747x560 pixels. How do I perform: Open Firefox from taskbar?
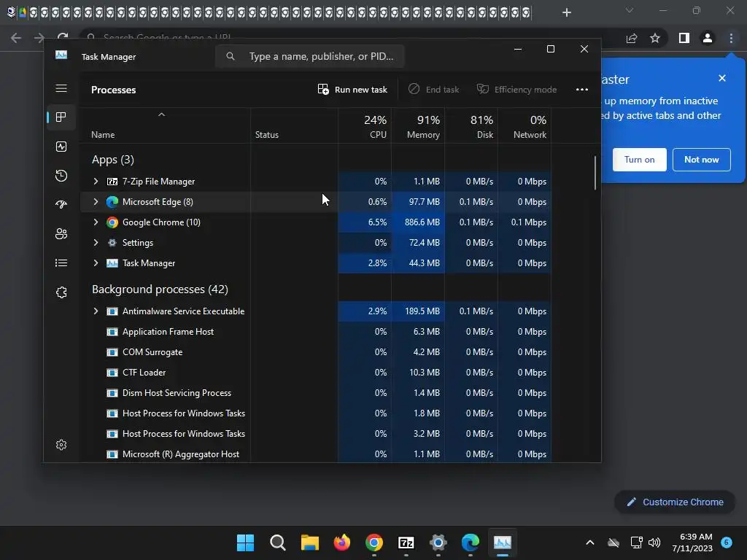341,542
